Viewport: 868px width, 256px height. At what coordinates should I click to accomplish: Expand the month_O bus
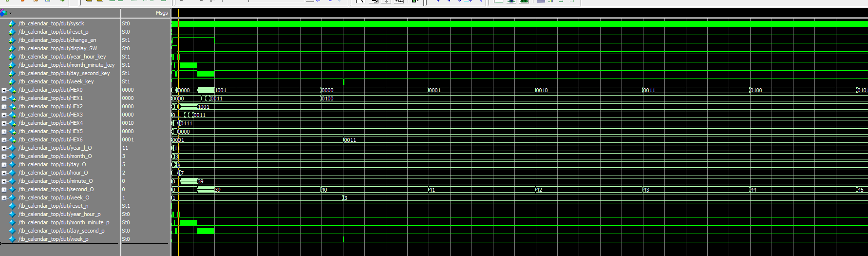(4, 157)
